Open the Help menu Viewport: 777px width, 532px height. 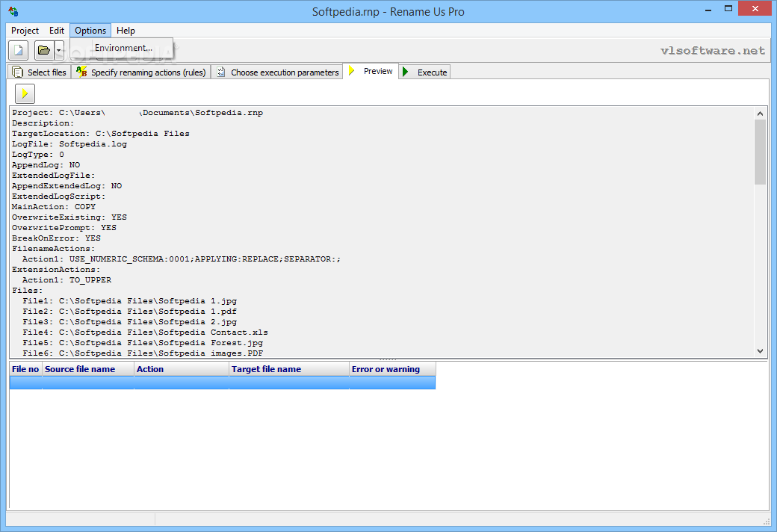tap(126, 31)
